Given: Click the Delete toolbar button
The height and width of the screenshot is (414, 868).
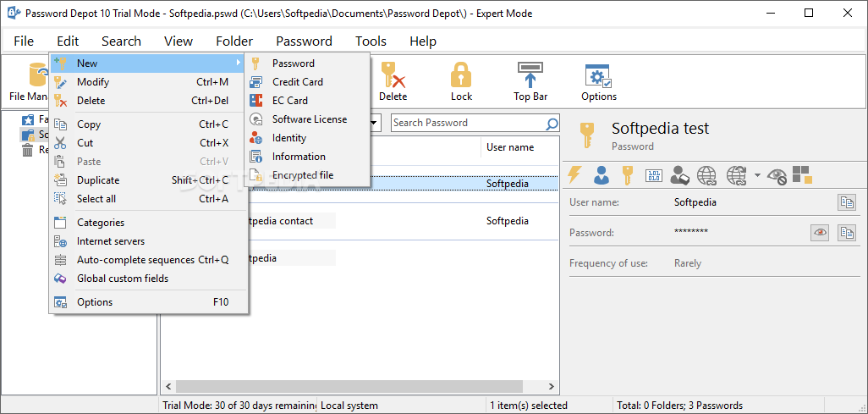Looking at the screenshot, I should coord(393,81).
